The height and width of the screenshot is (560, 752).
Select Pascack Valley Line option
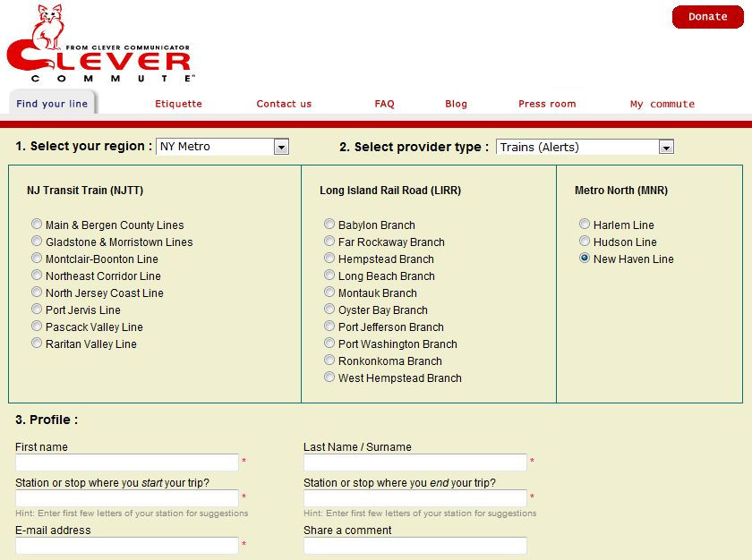[37, 326]
